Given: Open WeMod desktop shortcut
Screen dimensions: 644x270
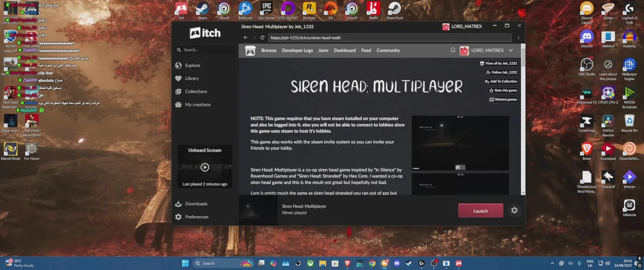Looking at the screenshot, I should [608, 39].
